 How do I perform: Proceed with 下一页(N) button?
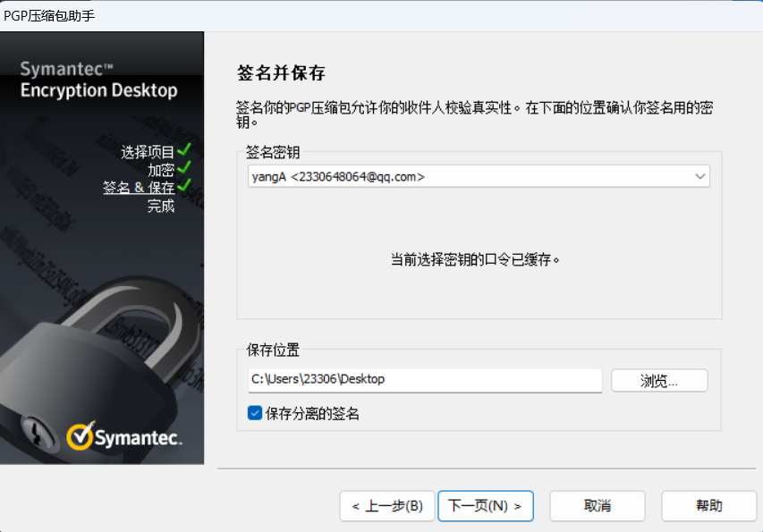click(485, 506)
